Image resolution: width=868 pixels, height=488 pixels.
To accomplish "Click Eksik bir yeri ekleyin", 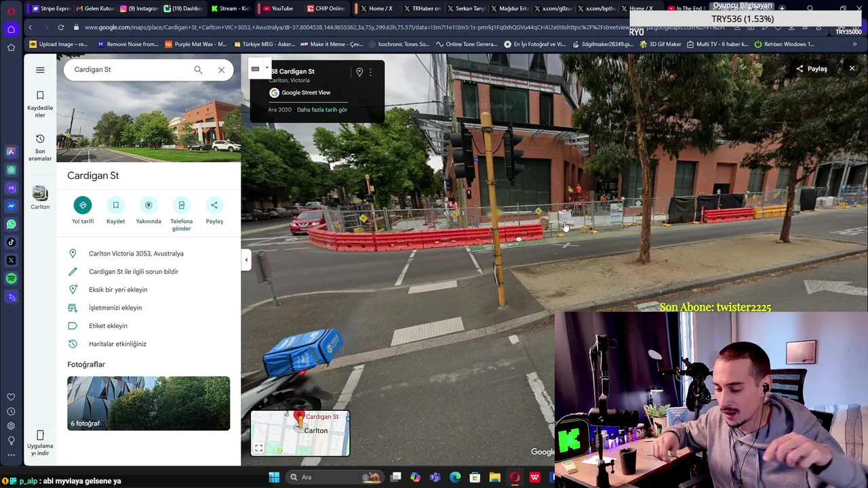I will (x=149, y=289).
